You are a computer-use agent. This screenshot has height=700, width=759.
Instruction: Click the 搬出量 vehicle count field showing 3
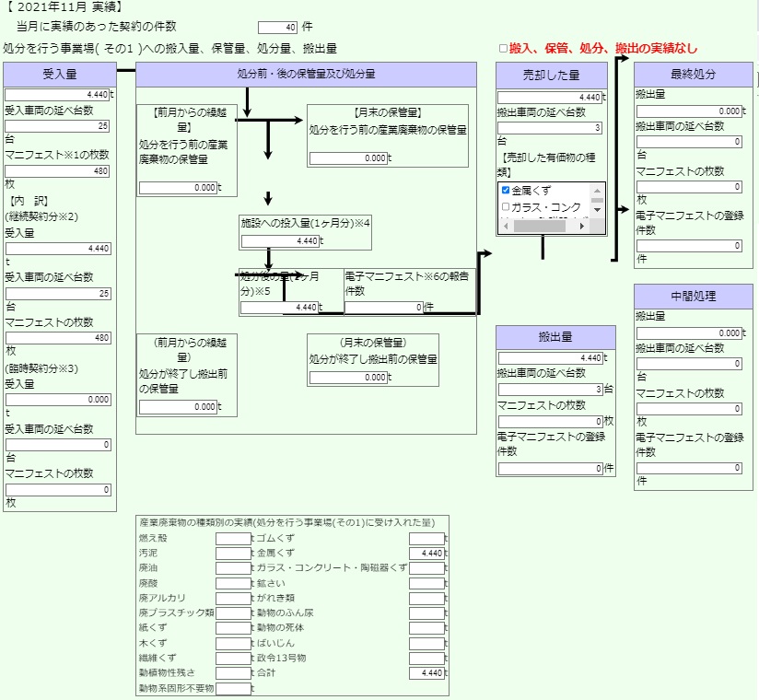point(551,390)
